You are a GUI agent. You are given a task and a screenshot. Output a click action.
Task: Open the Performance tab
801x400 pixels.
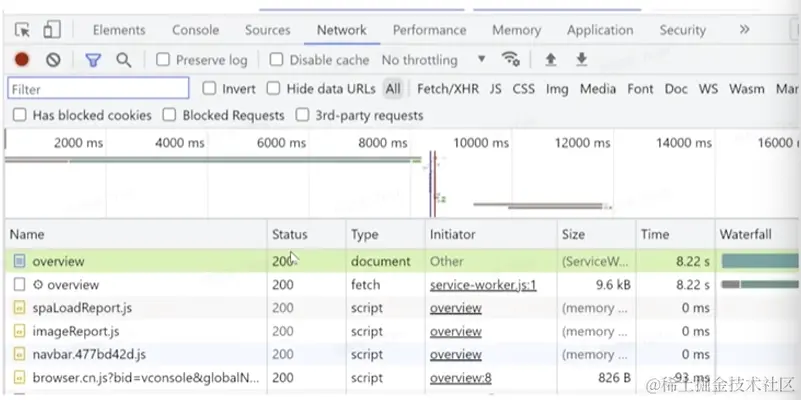[x=429, y=30]
